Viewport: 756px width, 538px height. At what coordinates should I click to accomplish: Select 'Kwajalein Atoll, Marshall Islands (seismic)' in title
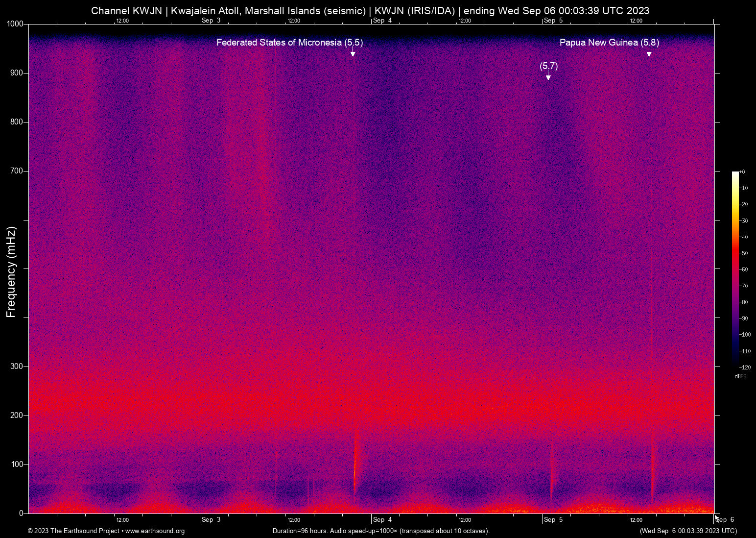(268, 11)
